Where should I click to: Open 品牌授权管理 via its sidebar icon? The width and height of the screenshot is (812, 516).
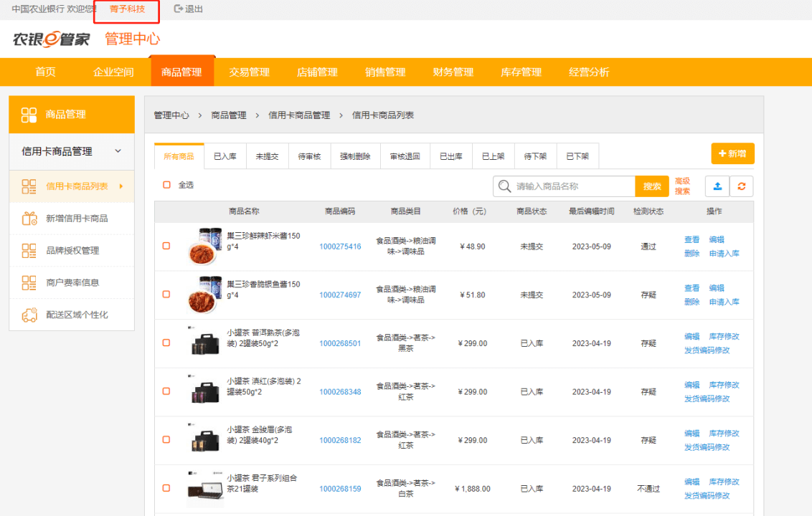[x=29, y=251]
